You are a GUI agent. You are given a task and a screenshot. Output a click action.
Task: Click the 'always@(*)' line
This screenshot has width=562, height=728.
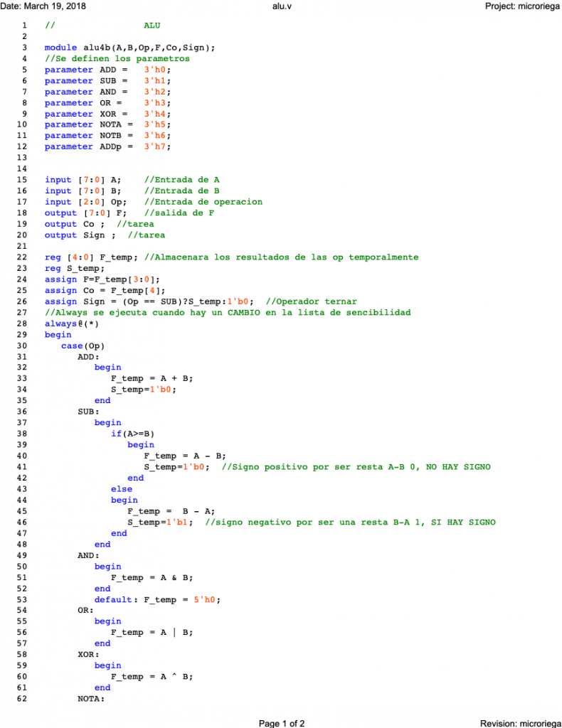(72, 324)
